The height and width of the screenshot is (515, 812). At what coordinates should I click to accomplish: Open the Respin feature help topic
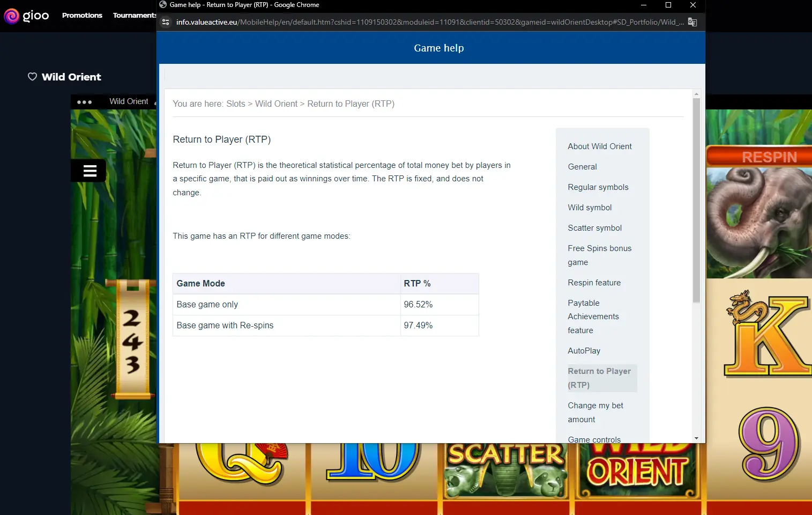tap(594, 283)
